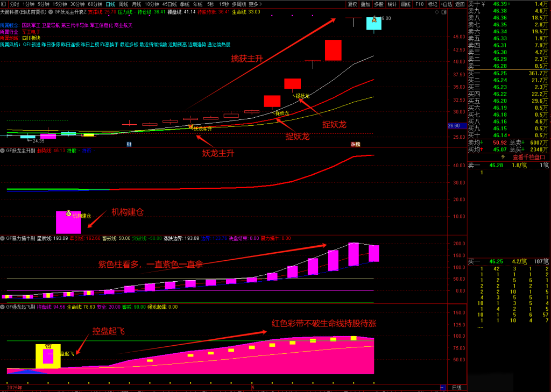Toggle 复权 price adjustment
Image resolution: width=551 pixels, height=392 pixels.
coord(352,4)
